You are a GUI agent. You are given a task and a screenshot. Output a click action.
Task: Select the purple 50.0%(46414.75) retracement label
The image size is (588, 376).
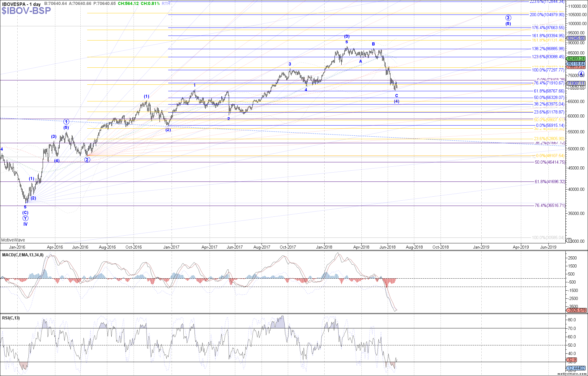pos(550,162)
